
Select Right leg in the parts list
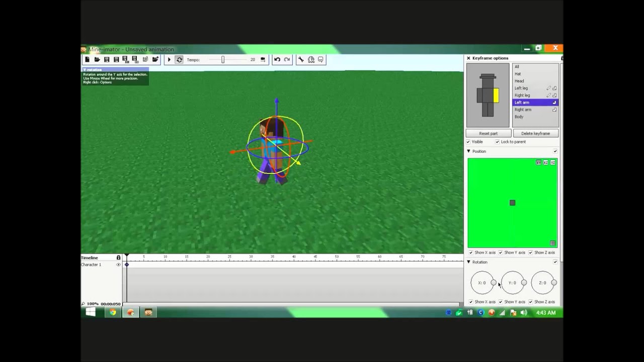535,95
